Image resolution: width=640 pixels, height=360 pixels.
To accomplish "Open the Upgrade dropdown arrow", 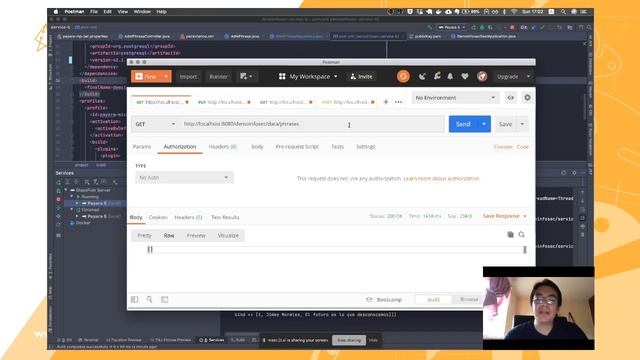I will [x=529, y=76].
